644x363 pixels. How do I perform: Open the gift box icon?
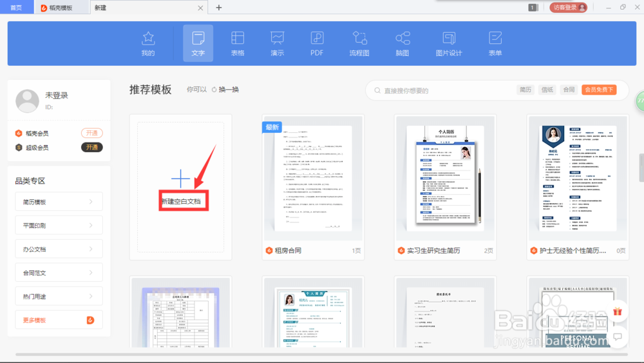pyautogui.click(x=618, y=311)
